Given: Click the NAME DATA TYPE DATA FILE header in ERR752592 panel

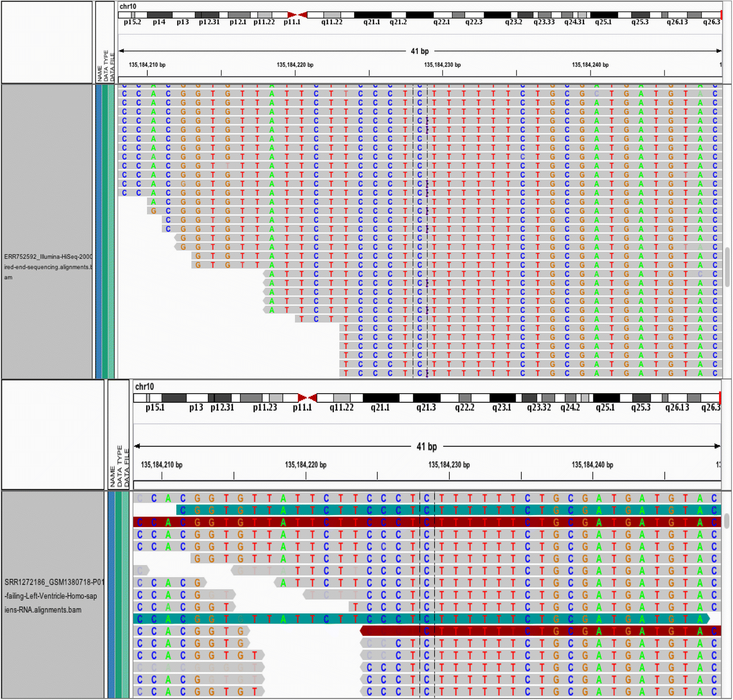Looking at the screenshot, I should click(105, 66).
